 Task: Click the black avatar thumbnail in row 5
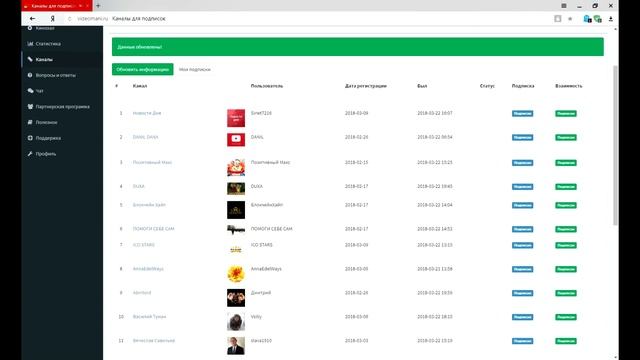coord(236,210)
